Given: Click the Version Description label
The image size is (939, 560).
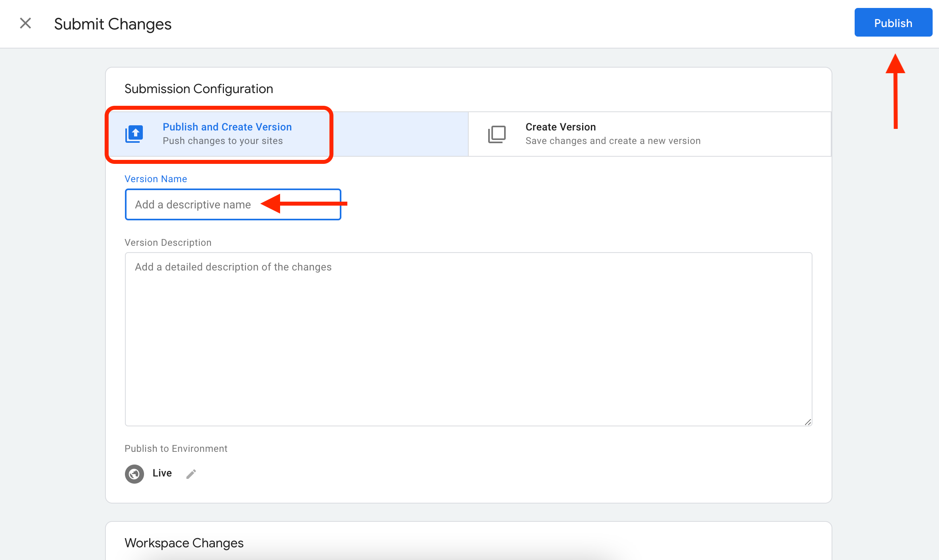Looking at the screenshot, I should [x=168, y=243].
